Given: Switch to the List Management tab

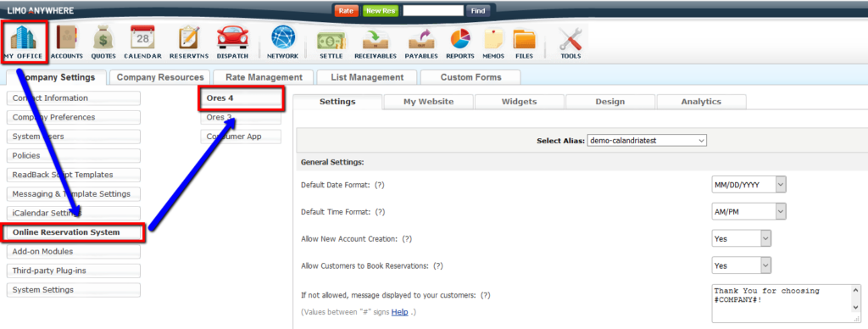Looking at the screenshot, I should (367, 77).
